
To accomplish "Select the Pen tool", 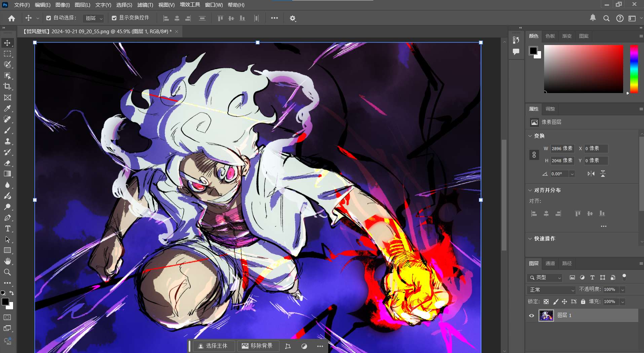I will (x=7, y=218).
